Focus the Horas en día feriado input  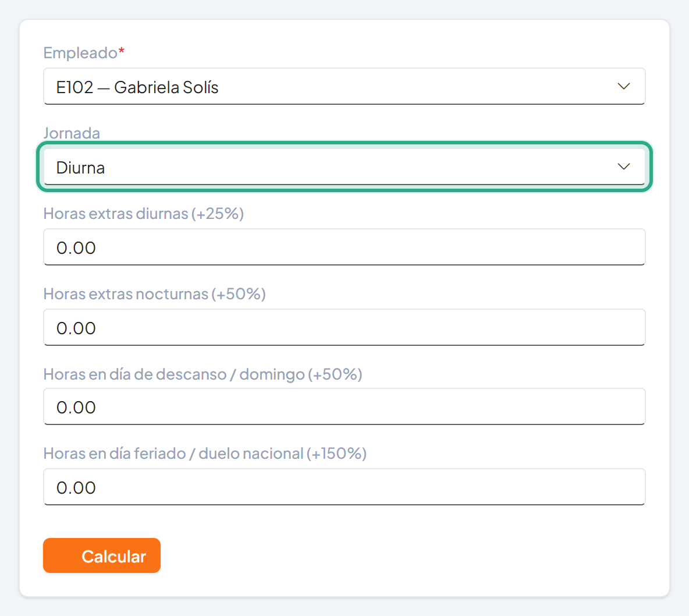coord(344,487)
